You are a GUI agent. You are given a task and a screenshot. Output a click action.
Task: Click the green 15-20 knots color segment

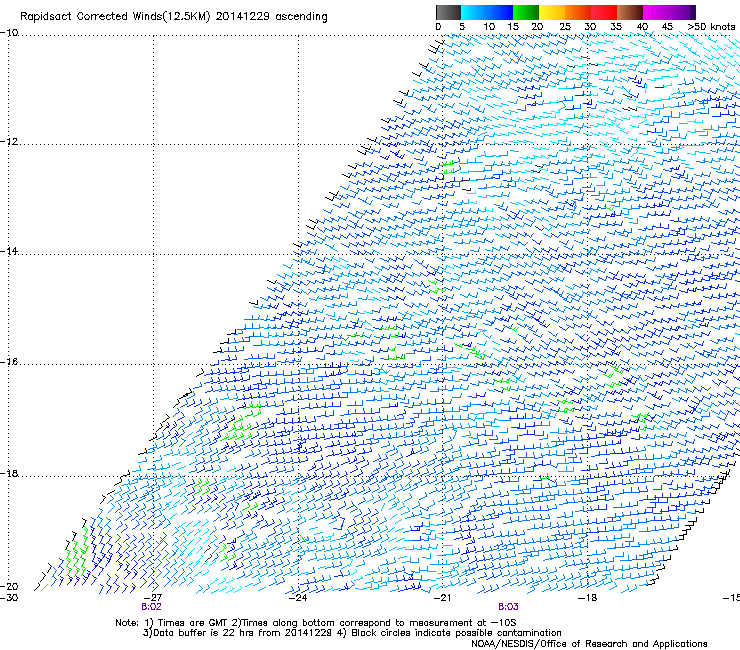tap(526, 12)
